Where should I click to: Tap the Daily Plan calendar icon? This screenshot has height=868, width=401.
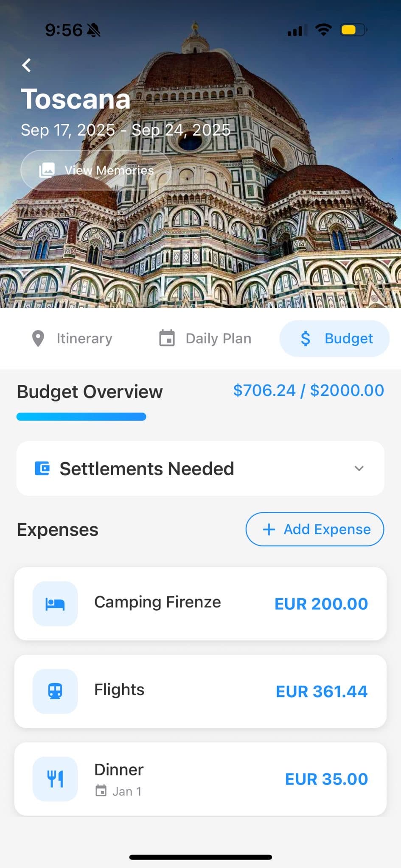click(x=167, y=338)
